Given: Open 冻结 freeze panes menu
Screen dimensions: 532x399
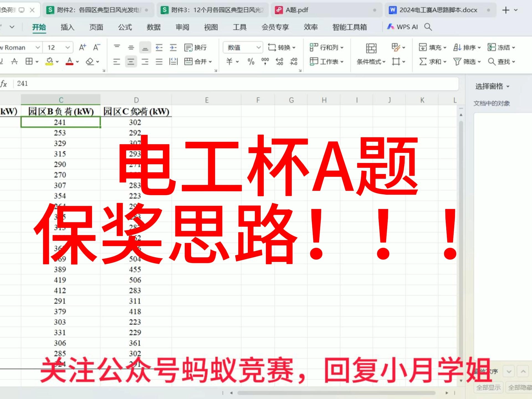Looking at the screenshot, I should (x=501, y=47).
